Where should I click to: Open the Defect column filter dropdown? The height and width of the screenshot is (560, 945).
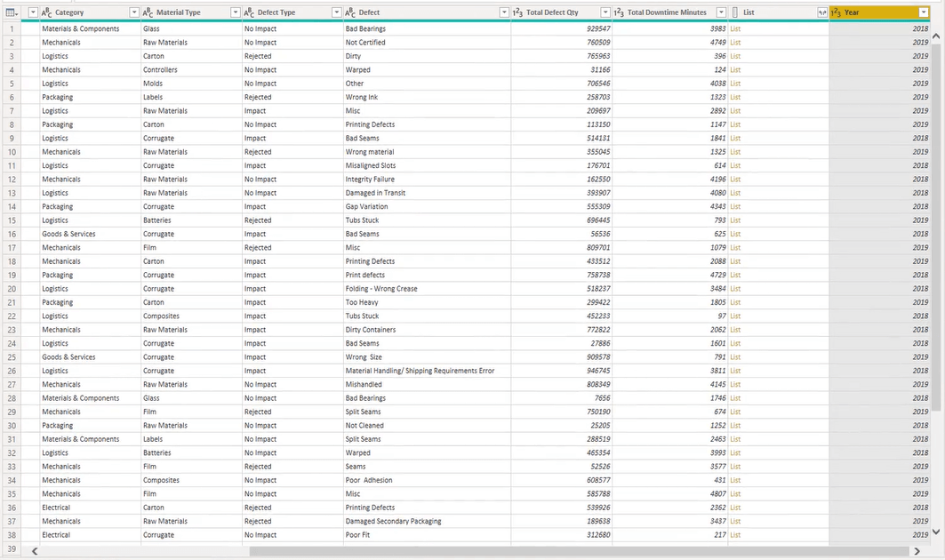point(504,12)
